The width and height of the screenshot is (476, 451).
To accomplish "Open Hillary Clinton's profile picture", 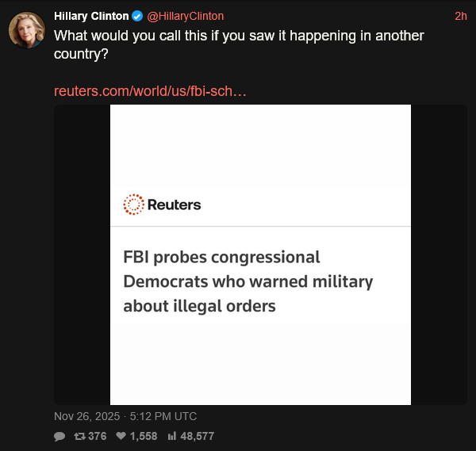I will pos(26,30).
